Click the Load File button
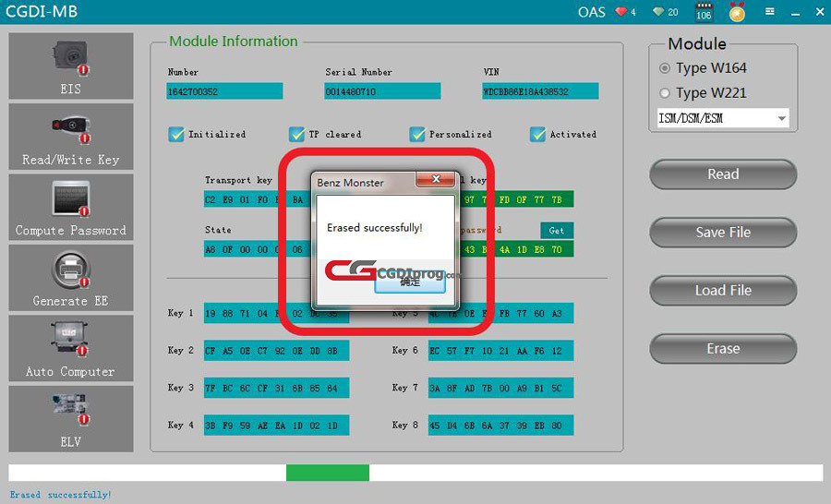Image resolution: width=831 pixels, height=504 pixels. (723, 291)
